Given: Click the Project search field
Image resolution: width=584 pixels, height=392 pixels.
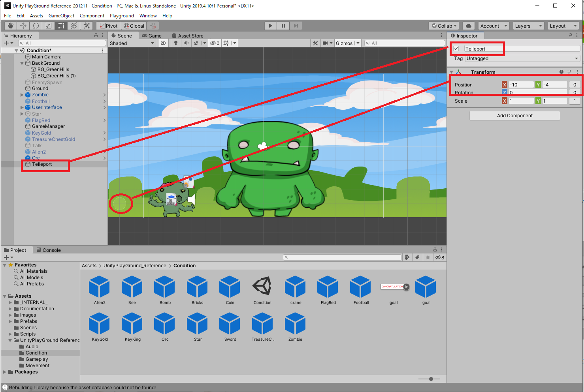Looking at the screenshot, I should click(x=342, y=257).
